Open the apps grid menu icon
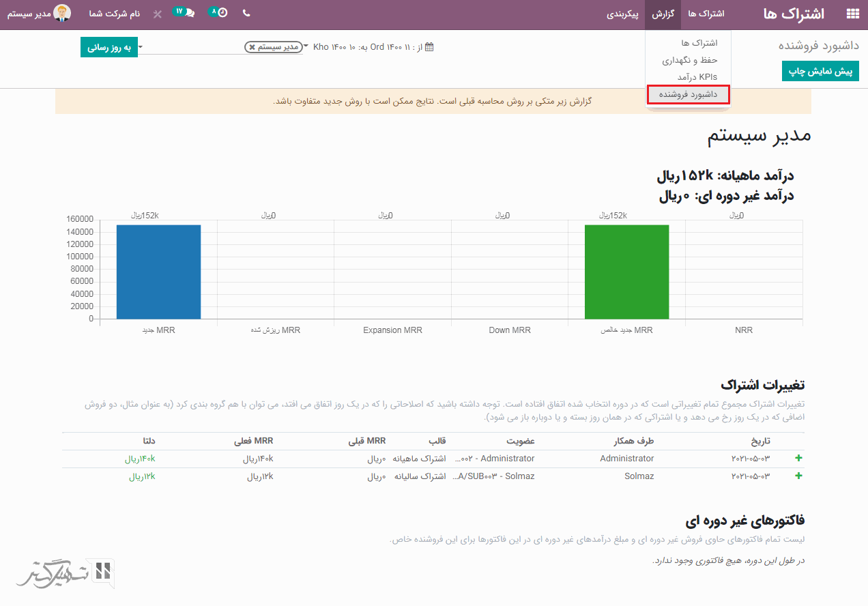This screenshot has height=606, width=868. tap(852, 14)
